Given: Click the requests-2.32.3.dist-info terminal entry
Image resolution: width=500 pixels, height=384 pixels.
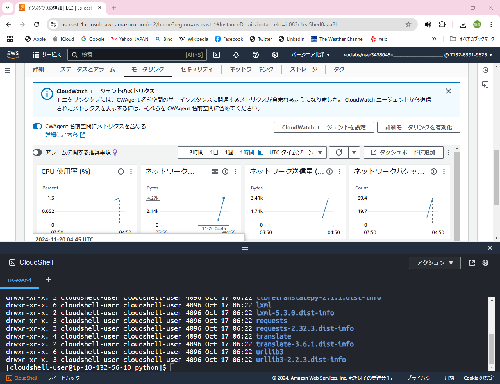Looking at the screenshot, I should pos(305,329).
